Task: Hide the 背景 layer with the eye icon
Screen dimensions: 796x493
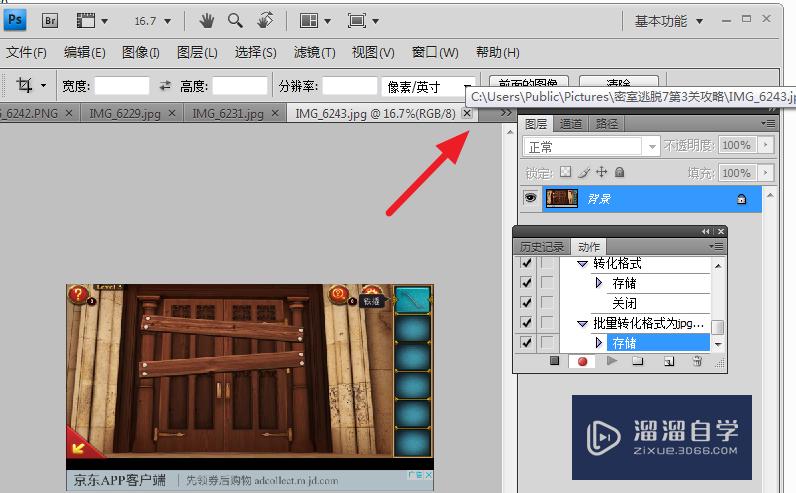Action: pyautogui.click(x=530, y=198)
